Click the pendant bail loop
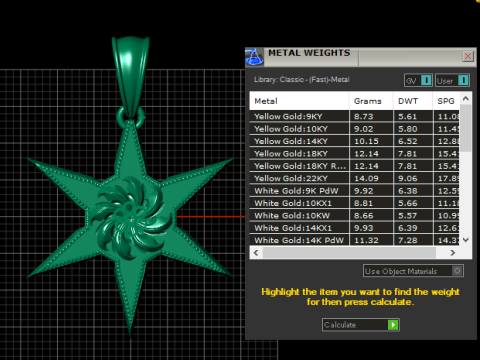This screenshot has width=480, height=360. (x=131, y=77)
